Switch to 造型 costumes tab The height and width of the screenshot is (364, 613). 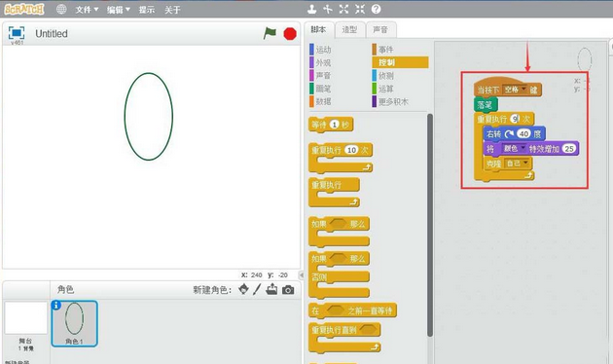click(x=349, y=30)
